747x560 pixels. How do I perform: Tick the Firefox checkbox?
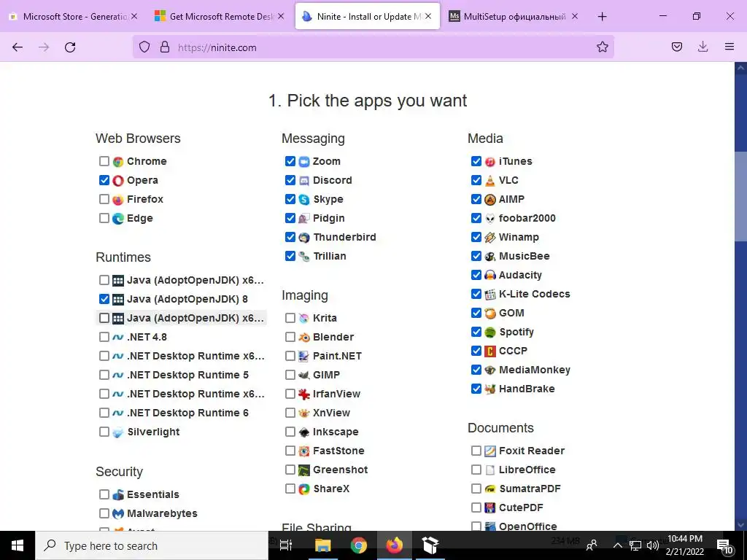[104, 199]
